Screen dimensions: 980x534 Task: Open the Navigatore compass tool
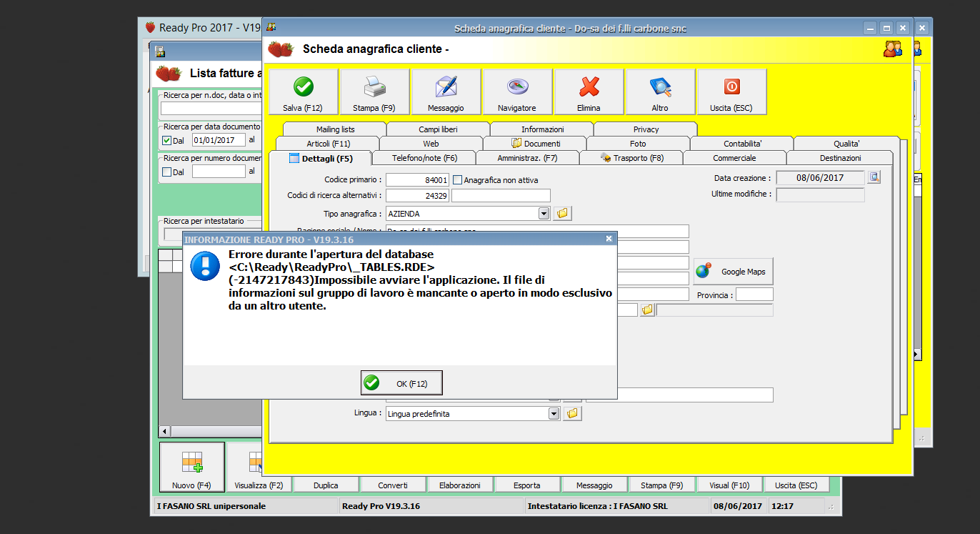(x=517, y=87)
